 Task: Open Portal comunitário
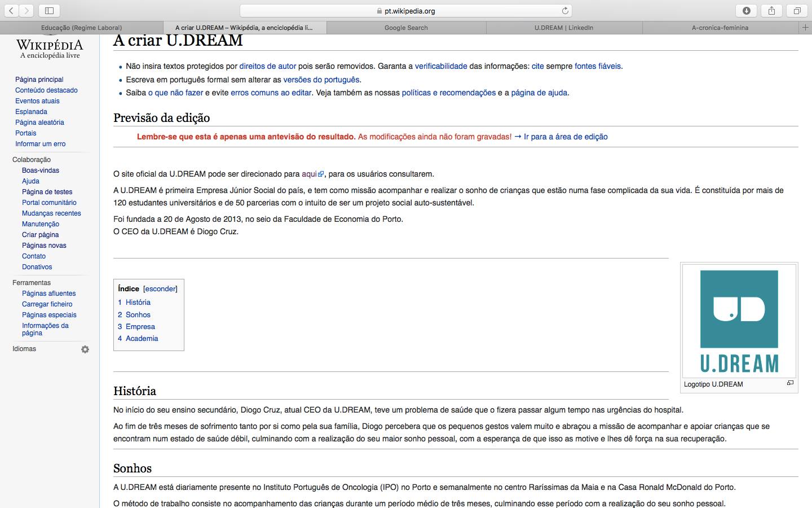49,203
